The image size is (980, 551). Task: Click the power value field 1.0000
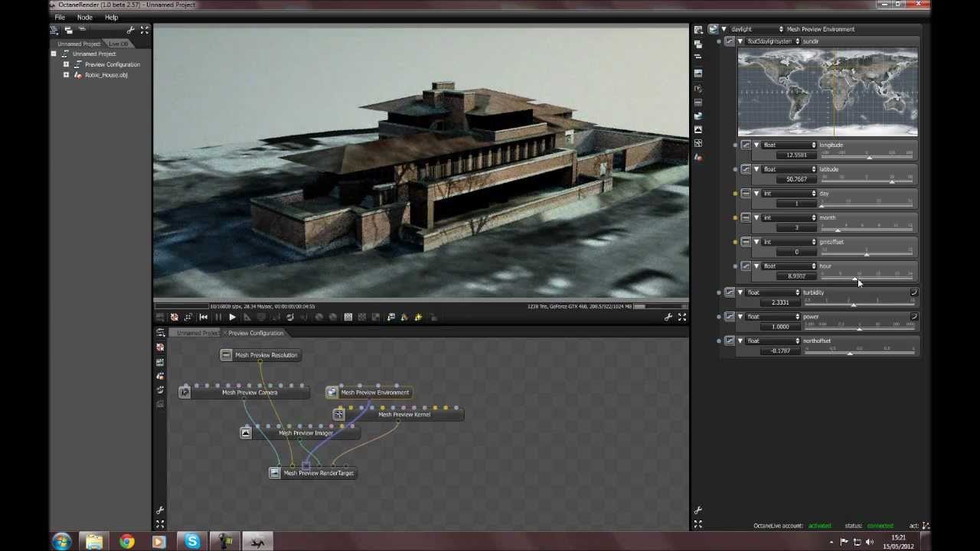(780, 327)
